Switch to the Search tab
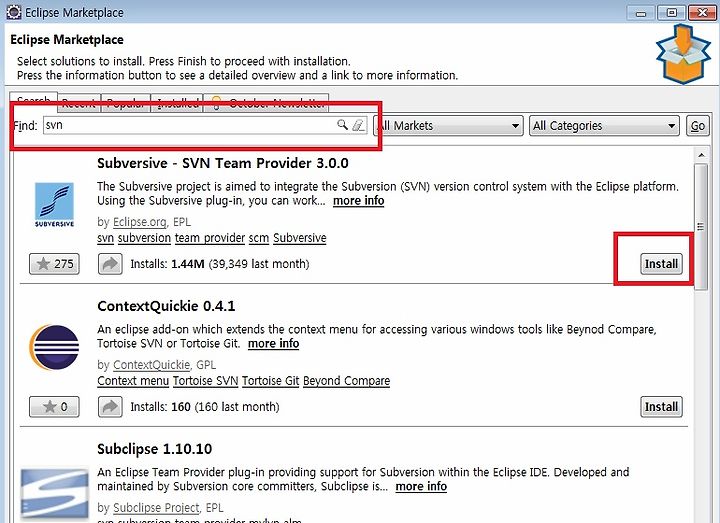Viewport: 720px width, 523px height. coord(34,101)
